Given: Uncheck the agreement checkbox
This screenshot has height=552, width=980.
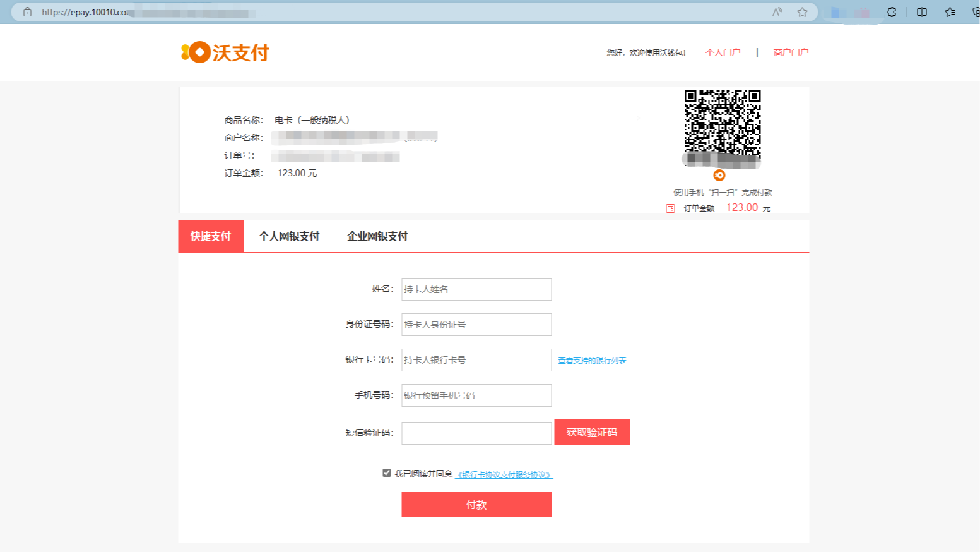Looking at the screenshot, I should (387, 472).
